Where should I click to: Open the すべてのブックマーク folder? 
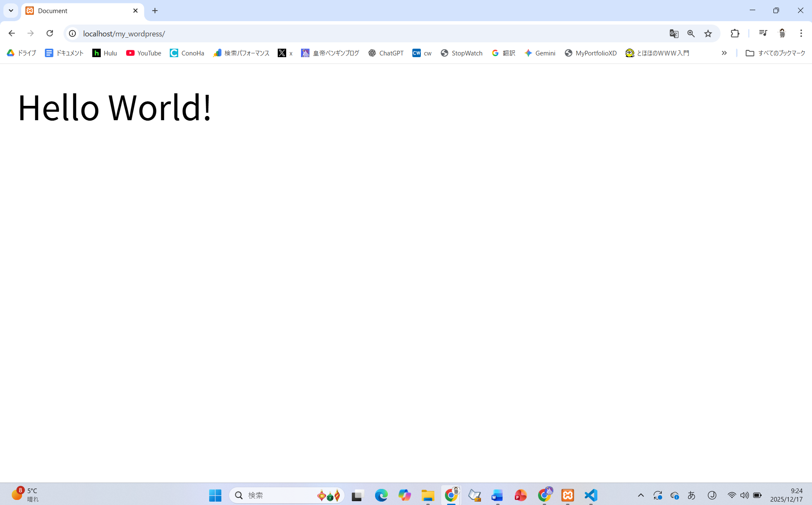pos(775,53)
